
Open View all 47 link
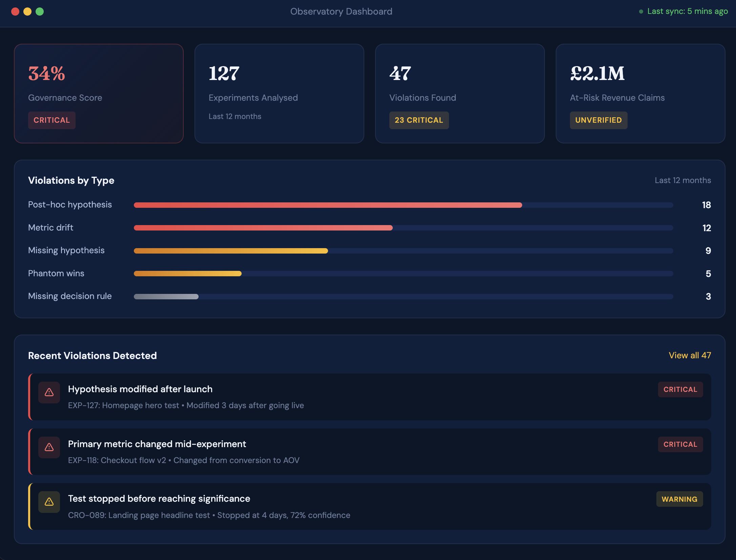click(x=690, y=355)
